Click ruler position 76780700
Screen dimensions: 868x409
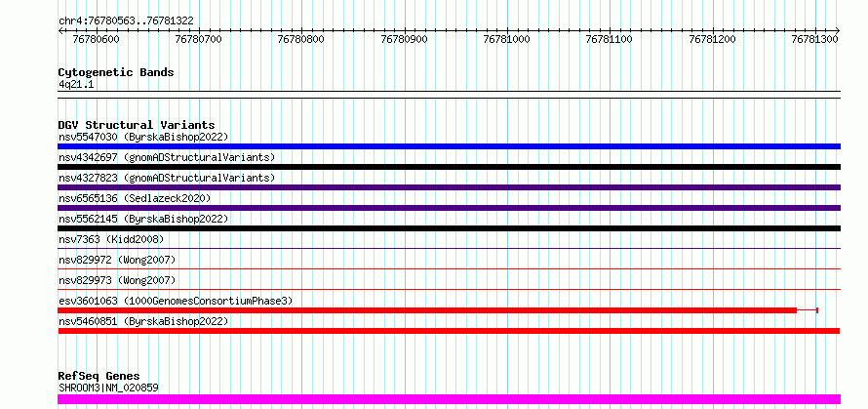coord(198,39)
